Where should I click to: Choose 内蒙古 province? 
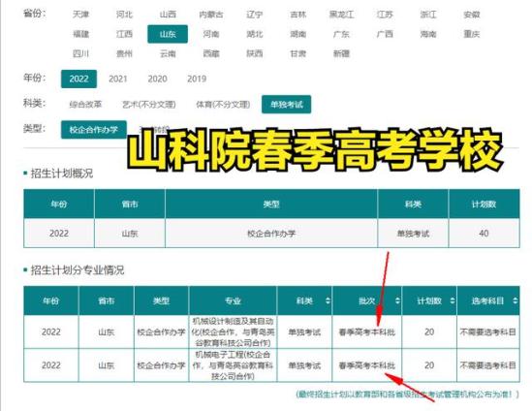(211, 15)
